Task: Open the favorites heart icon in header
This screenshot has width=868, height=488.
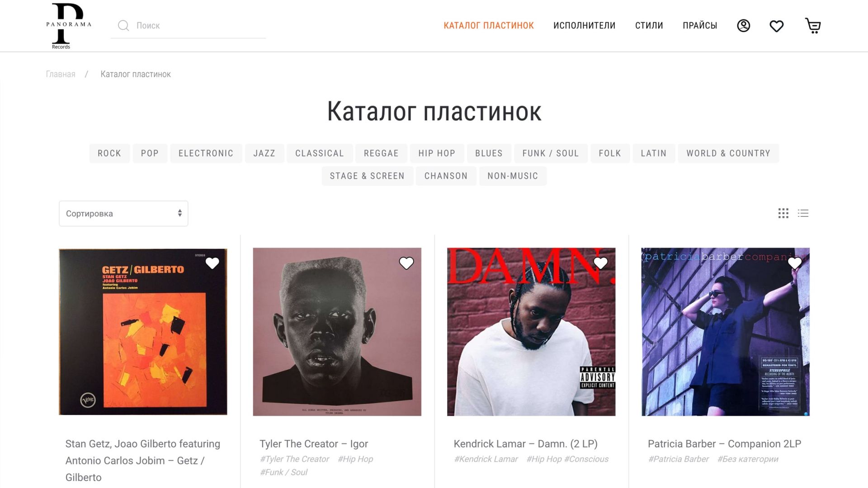Action: pos(776,26)
